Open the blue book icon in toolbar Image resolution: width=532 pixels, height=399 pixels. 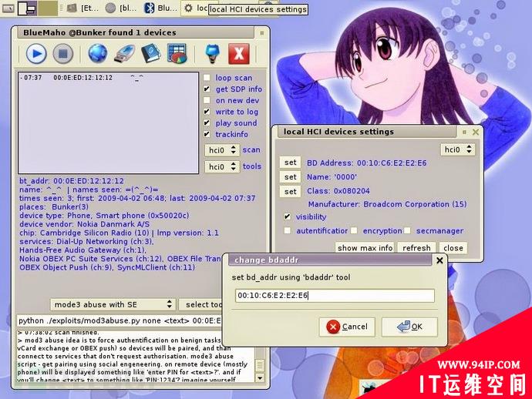coord(150,53)
